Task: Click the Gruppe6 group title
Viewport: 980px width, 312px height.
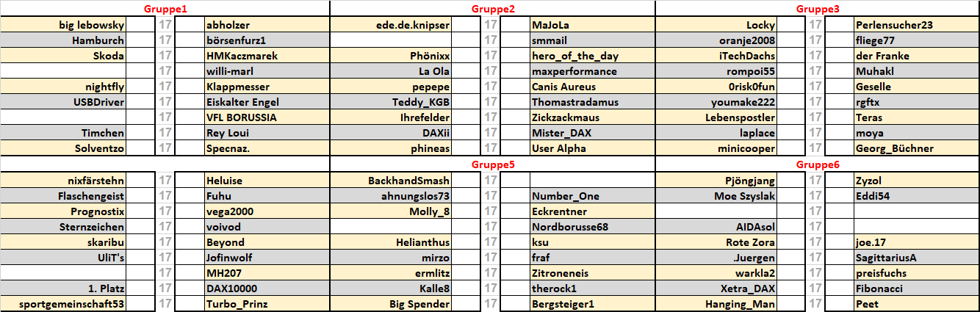Action: click(x=818, y=165)
